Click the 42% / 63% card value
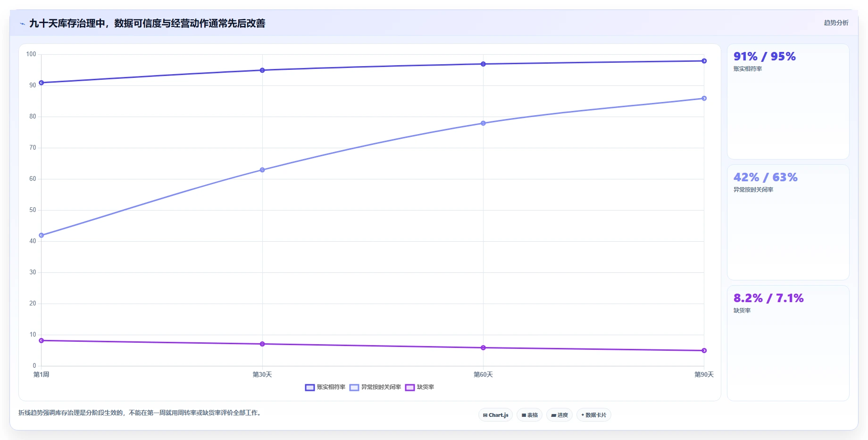 765,178
